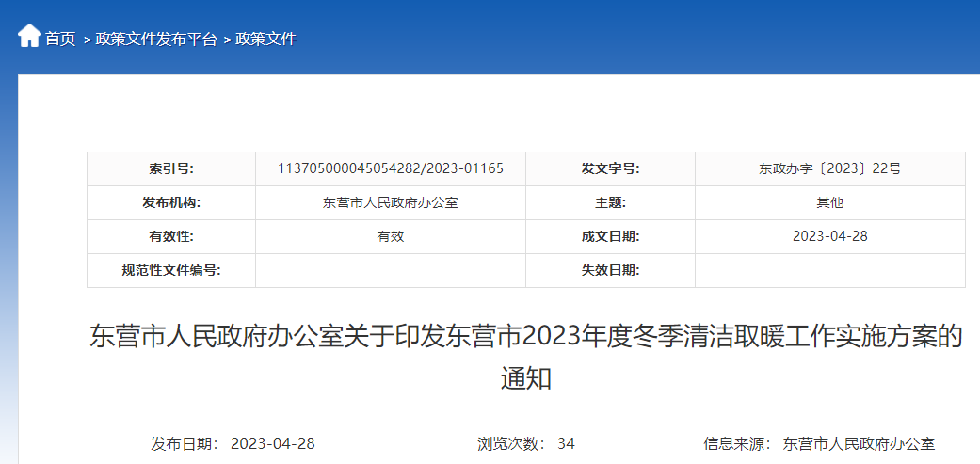Open the 首页 breadcrumb link
This screenshot has width=980, height=464.
(60, 39)
